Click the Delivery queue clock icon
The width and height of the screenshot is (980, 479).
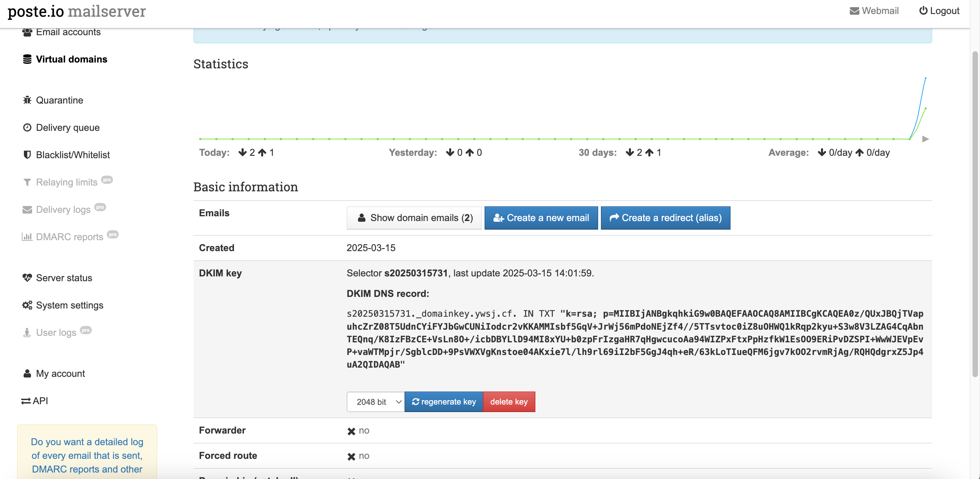(x=27, y=127)
